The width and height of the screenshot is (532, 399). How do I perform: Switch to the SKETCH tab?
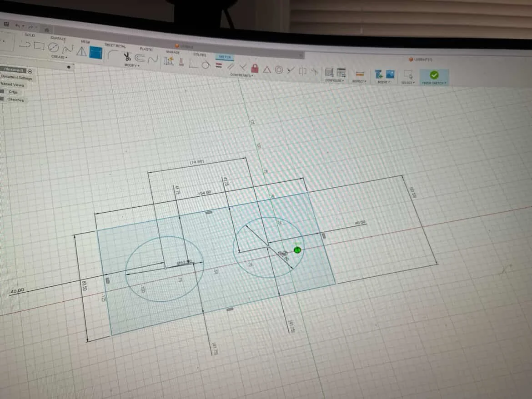tap(225, 57)
